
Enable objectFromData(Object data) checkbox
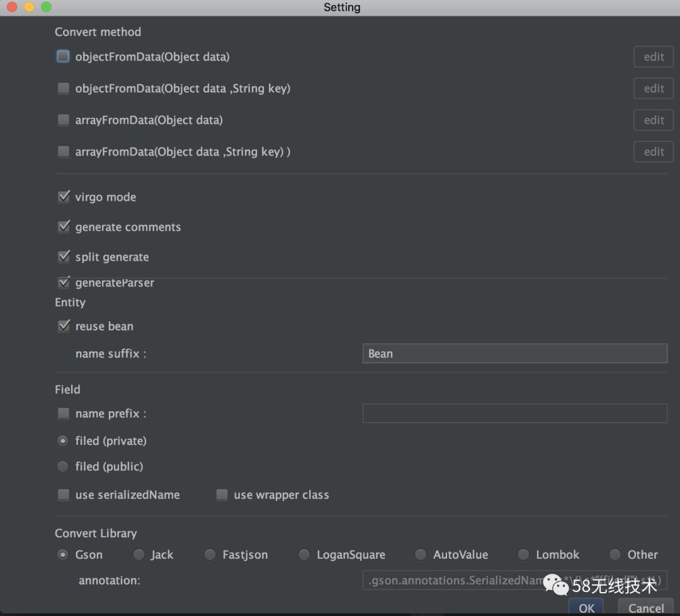(x=64, y=57)
